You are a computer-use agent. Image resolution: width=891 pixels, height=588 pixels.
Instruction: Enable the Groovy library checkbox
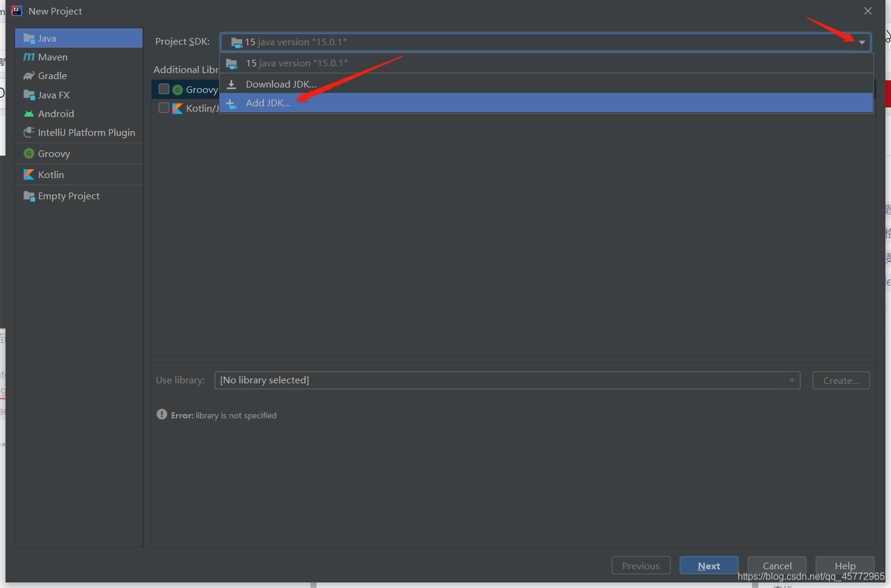coord(164,89)
